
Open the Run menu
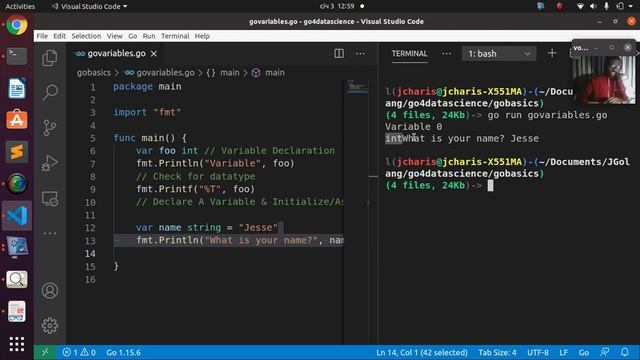click(x=149, y=36)
